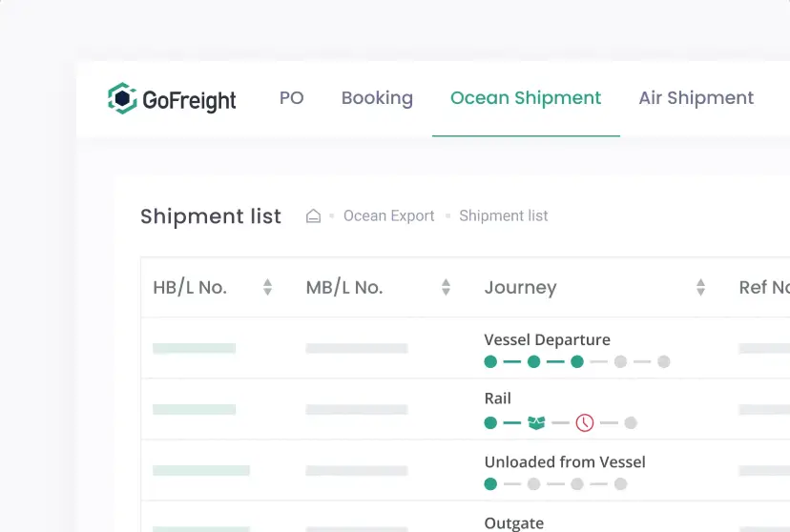Click the GoFreight logo icon
790x532 pixels.
click(x=122, y=98)
